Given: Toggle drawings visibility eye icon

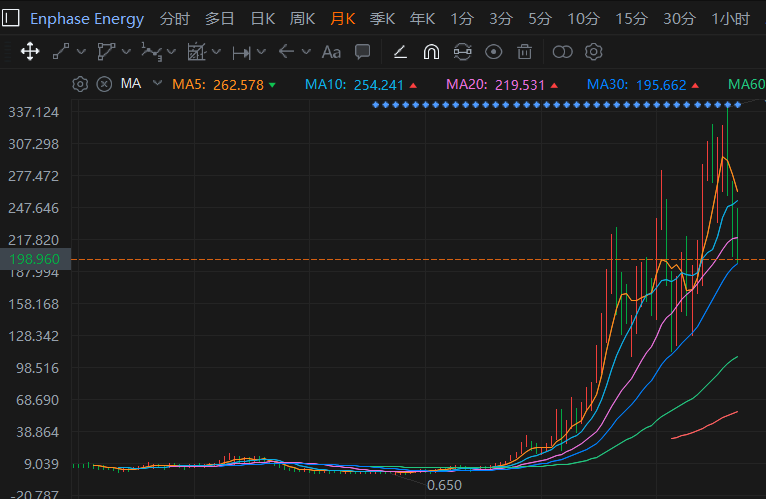Looking at the screenshot, I should pyautogui.click(x=493, y=51).
